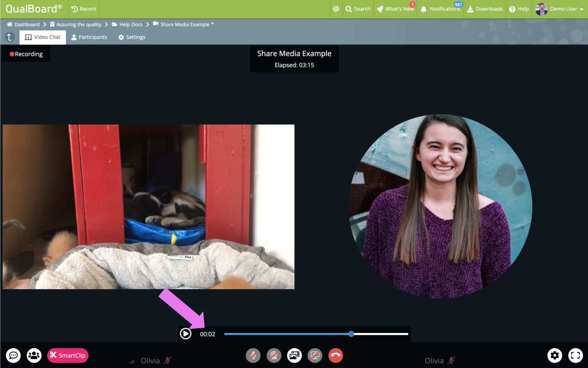Open the chat bubble icon

pos(13,355)
